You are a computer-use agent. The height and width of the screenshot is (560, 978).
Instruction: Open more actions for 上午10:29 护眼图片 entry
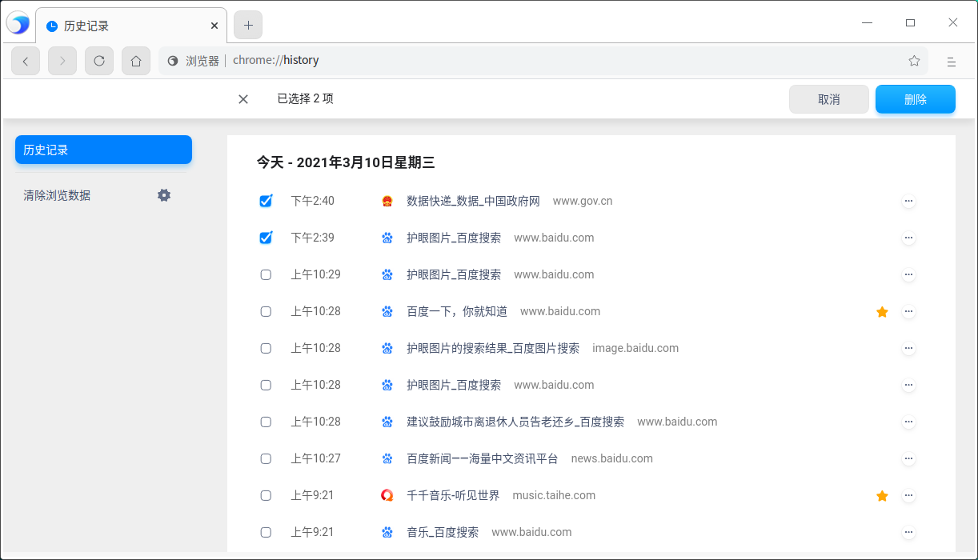click(908, 274)
